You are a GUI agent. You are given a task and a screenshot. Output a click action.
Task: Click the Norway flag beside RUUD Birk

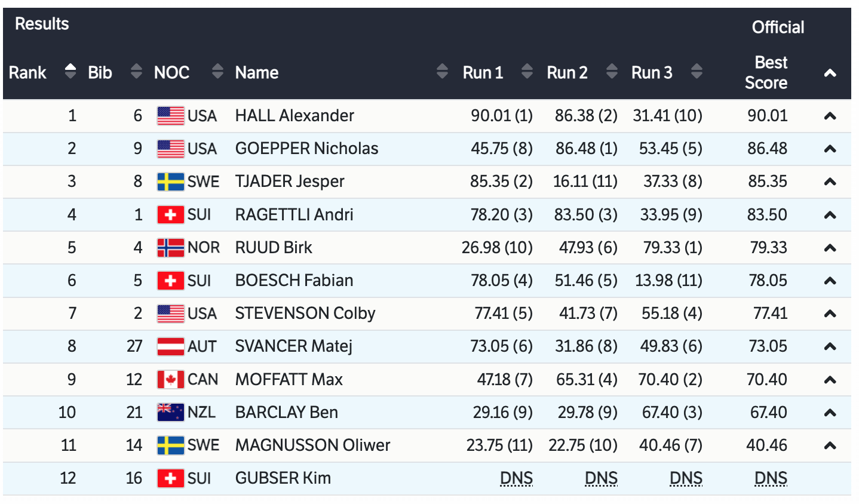pos(170,248)
